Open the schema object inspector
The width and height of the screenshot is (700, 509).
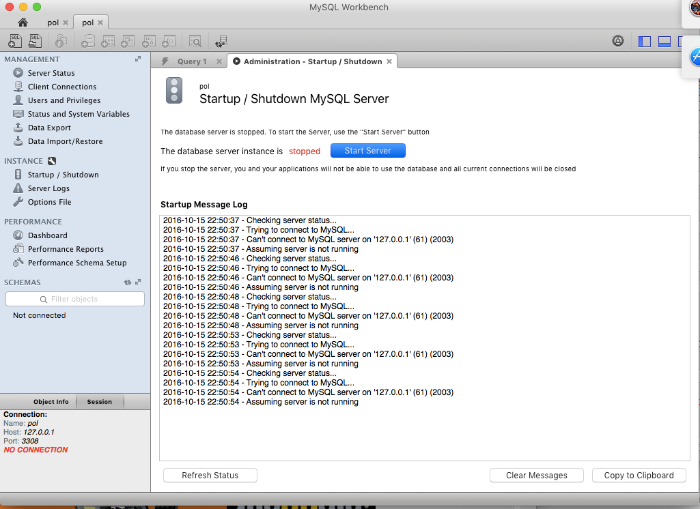[x=61, y=41]
